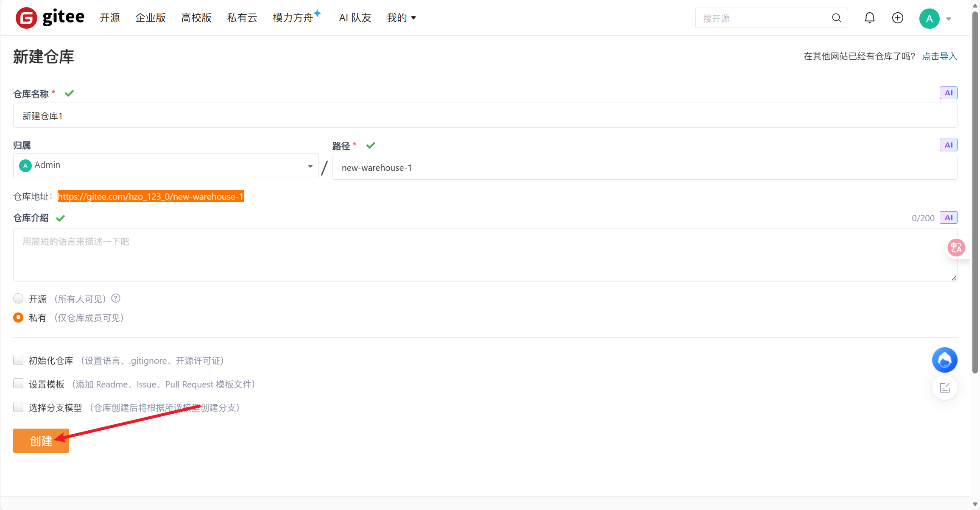
Task: Check the 设置模板 option
Action: tap(18, 383)
